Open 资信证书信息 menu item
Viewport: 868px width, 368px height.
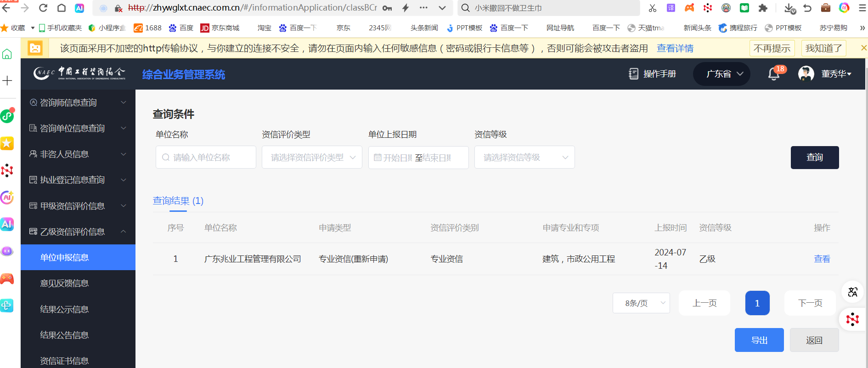coord(78,361)
